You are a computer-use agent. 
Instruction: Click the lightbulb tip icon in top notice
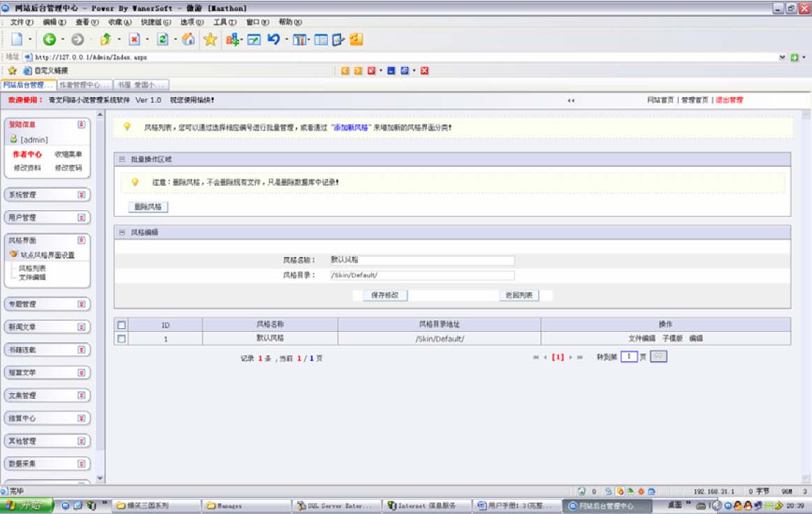(x=127, y=127)
